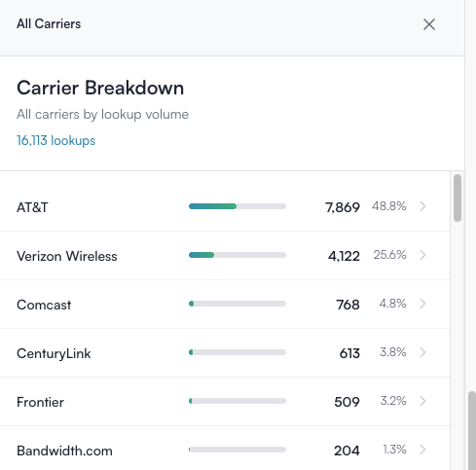
Task: Click the 7,869 lookup count
Action: tap(343, 207)
